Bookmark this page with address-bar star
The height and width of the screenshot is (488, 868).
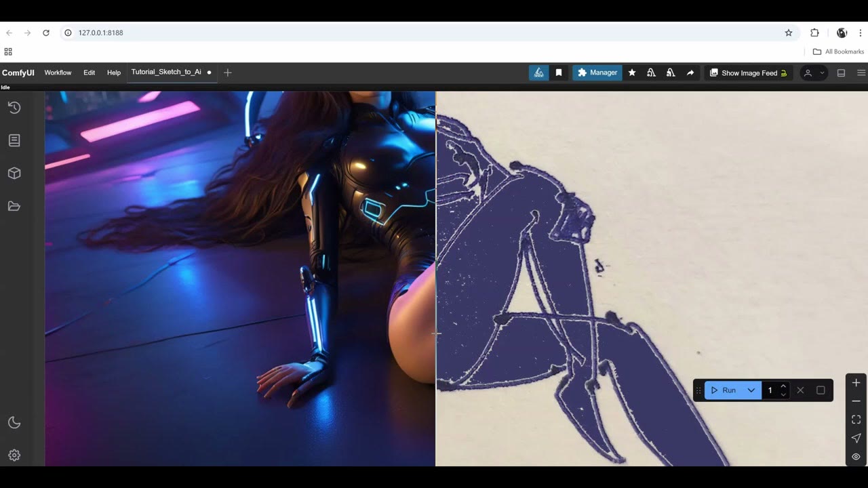coord(789,33)
